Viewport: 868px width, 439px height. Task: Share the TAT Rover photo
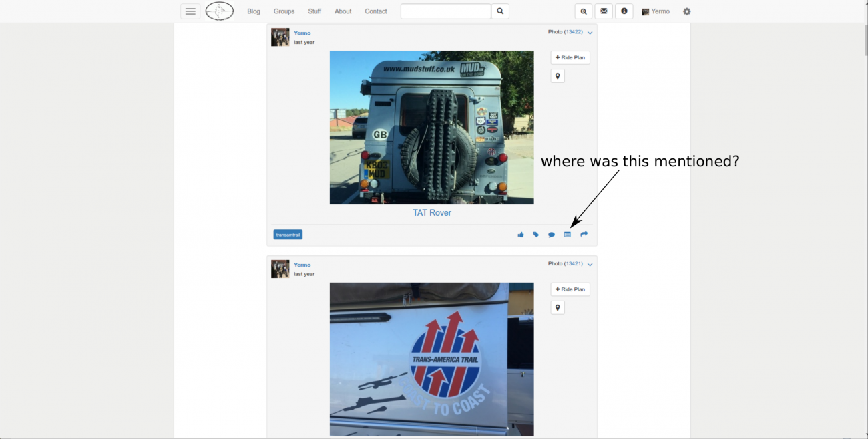tap(584, 235)
